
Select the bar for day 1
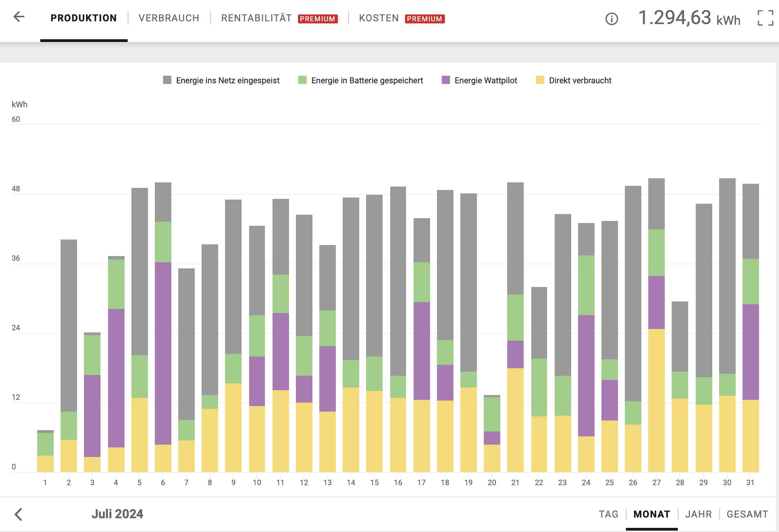pos(45,451)
